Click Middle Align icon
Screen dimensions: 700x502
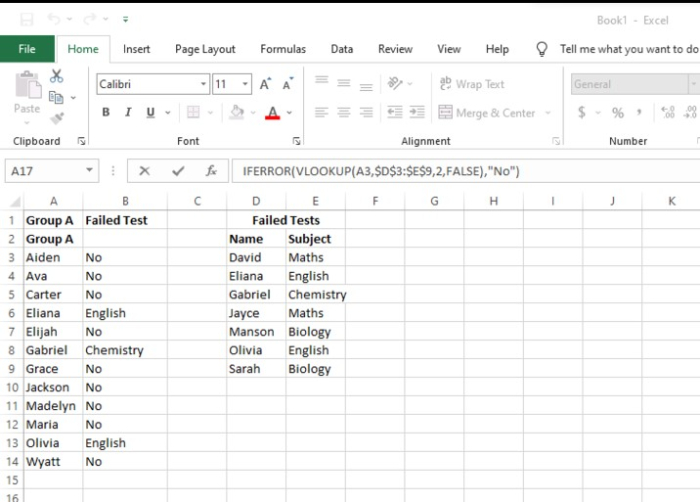click(x=344, y=83)
